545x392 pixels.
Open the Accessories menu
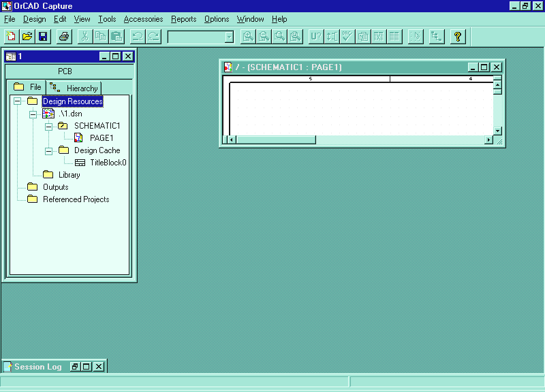[143, 19]
